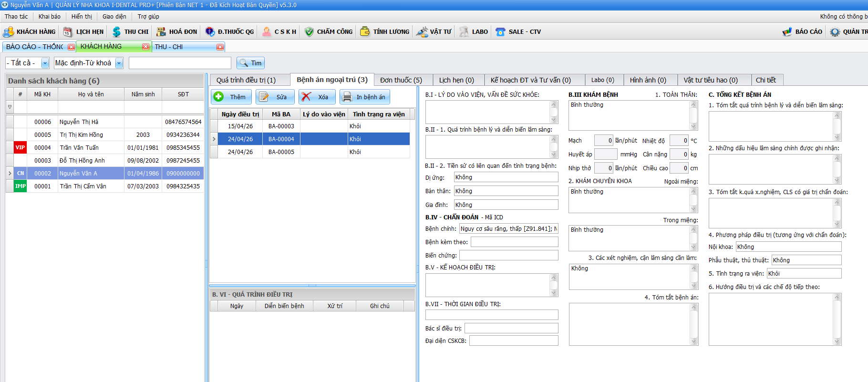Open the HOÁ ĐƠN invoice icon
868x382 pixels.
(161, 32)
